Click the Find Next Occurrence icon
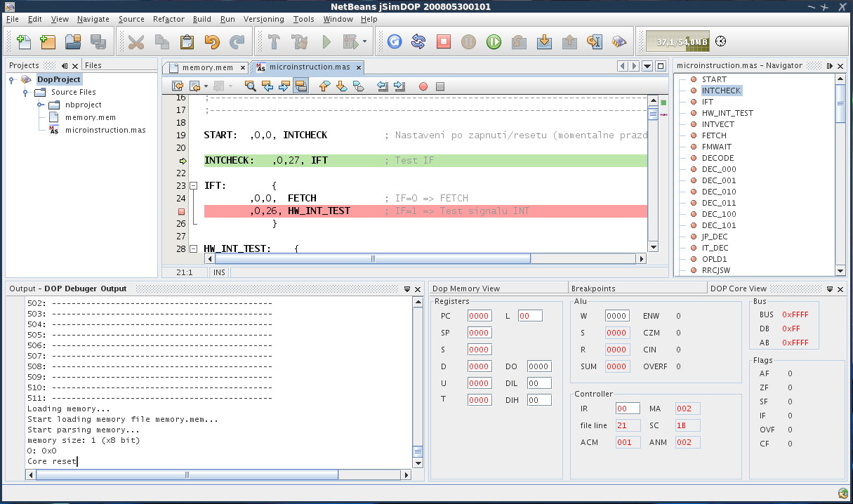 (284, 86)
